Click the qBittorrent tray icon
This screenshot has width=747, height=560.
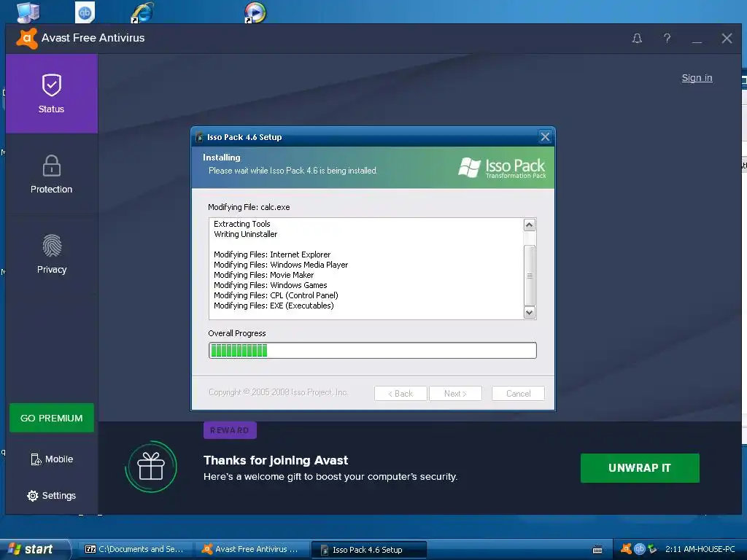(639, 549)
